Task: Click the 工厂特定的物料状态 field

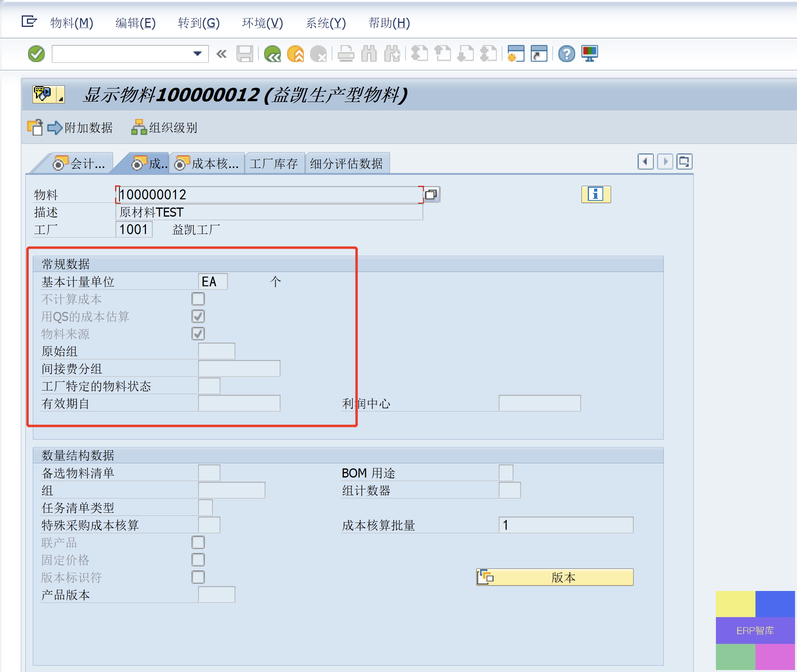Action: click(x=209, y=386)
